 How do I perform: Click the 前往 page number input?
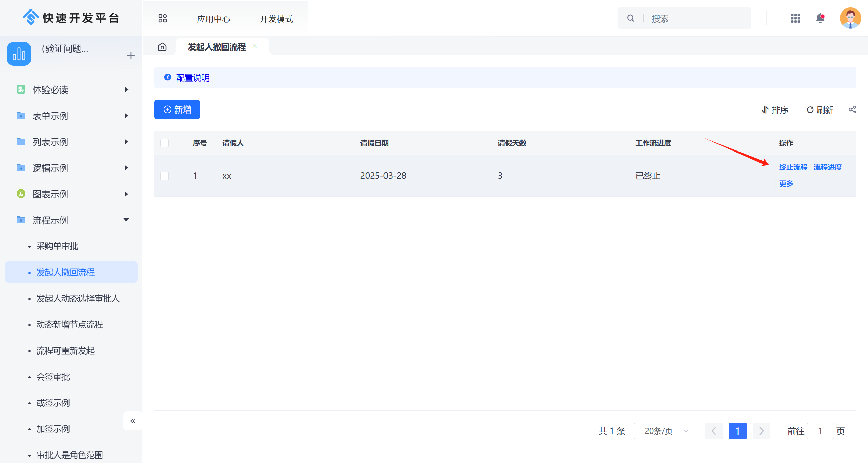[821, 431]
